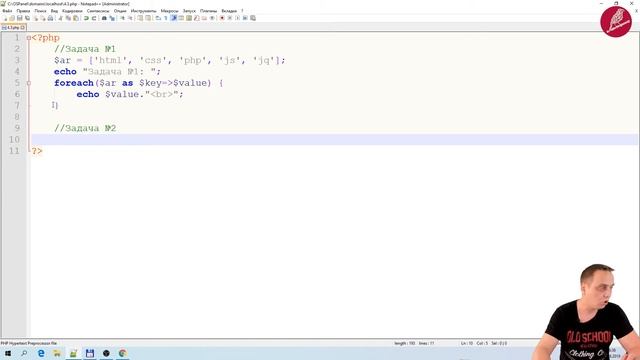The width and height of the screenshot is (640, 360).
Task: Click the '$ar' array declaration line
Action: [x=169, y=60]
